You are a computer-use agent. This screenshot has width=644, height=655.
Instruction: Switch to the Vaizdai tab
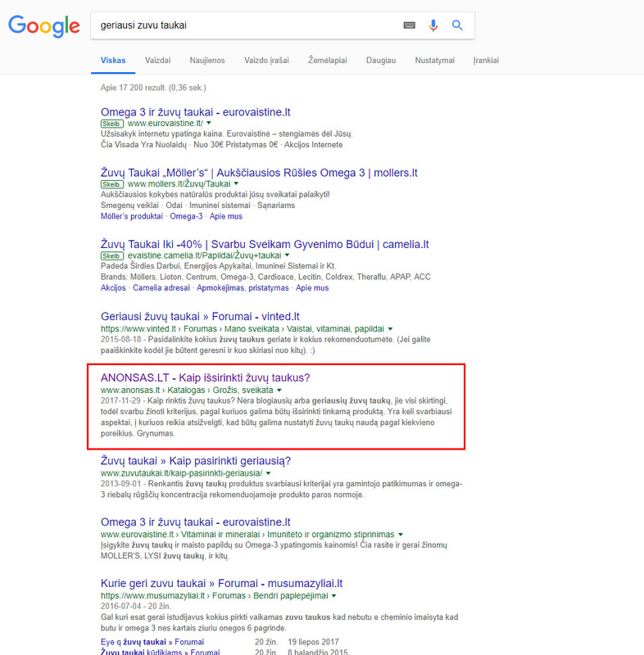tap(157, 60)
